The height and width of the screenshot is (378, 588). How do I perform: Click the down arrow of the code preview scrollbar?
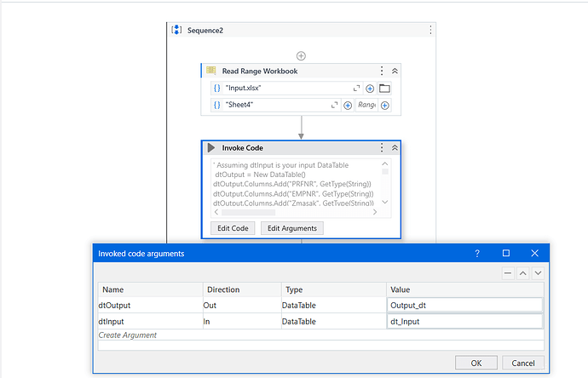(x=384, y=202)
